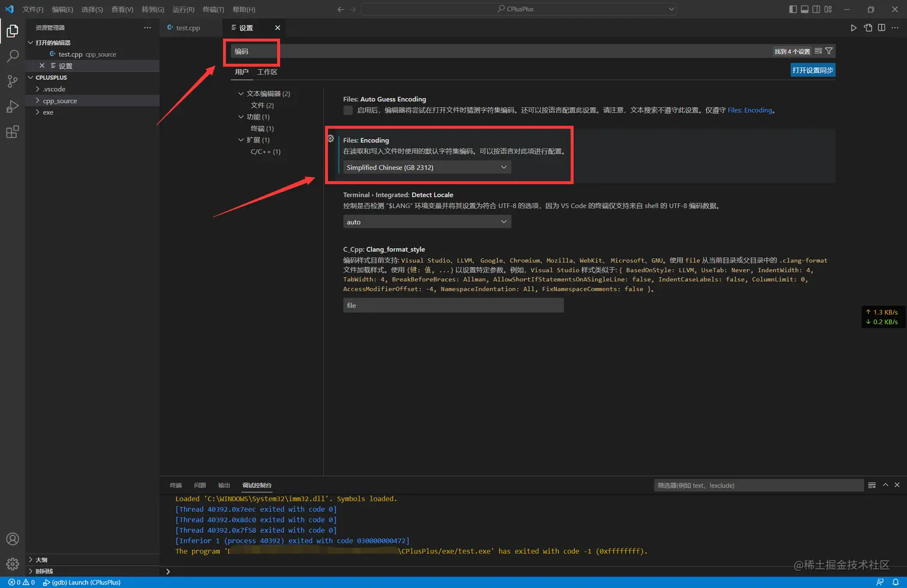This screenshot has height=588, width=907.
Task: Collapse the 功能 (1) settings group
Action: pos(241,117)
